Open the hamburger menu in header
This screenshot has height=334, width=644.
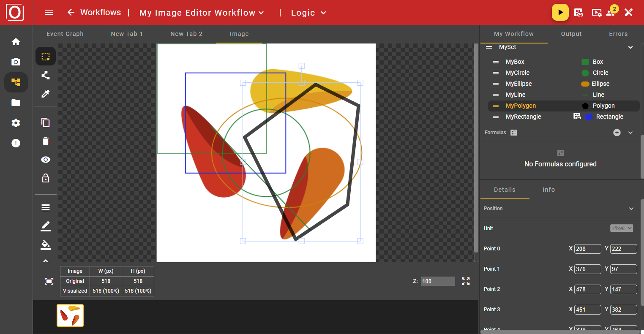49,13
